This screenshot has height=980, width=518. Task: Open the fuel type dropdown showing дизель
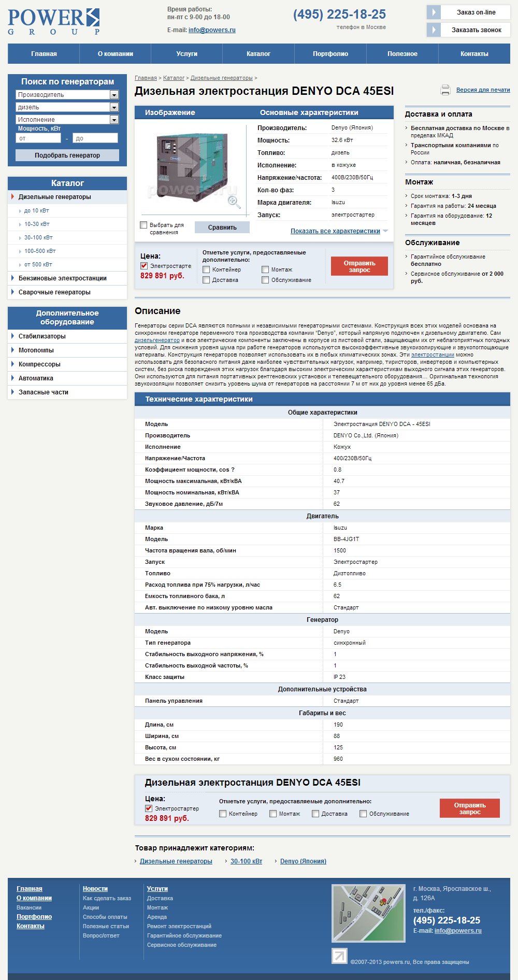point(67,107)
